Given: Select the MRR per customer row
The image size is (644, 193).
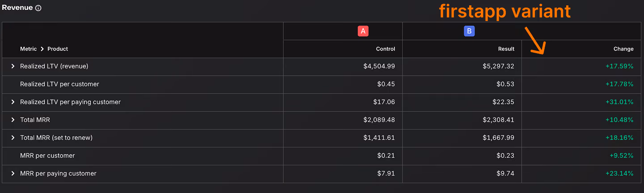Looking at the screenshot, I should pyautogui.click(x=322, y=156).
